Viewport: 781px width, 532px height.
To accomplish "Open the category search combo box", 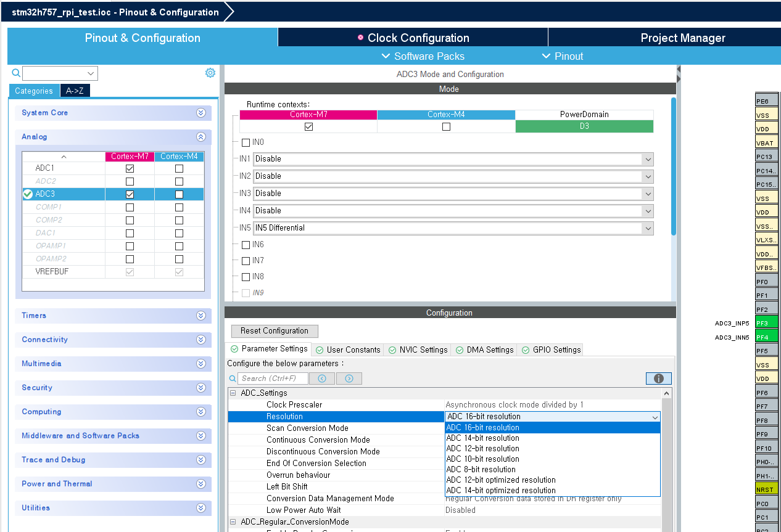I will (x=60, y=73).
